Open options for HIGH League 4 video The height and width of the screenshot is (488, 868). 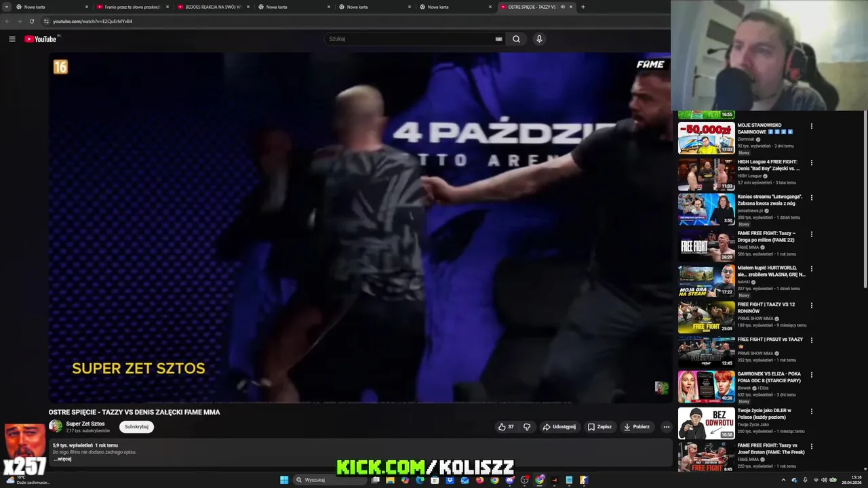[x=811, y=163]
